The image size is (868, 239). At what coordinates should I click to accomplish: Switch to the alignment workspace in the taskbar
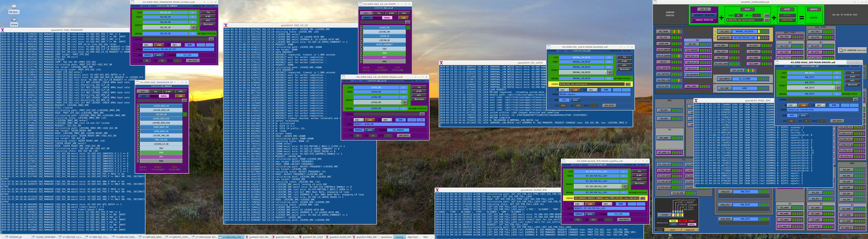pyautogui.click(x=412, y=237)
